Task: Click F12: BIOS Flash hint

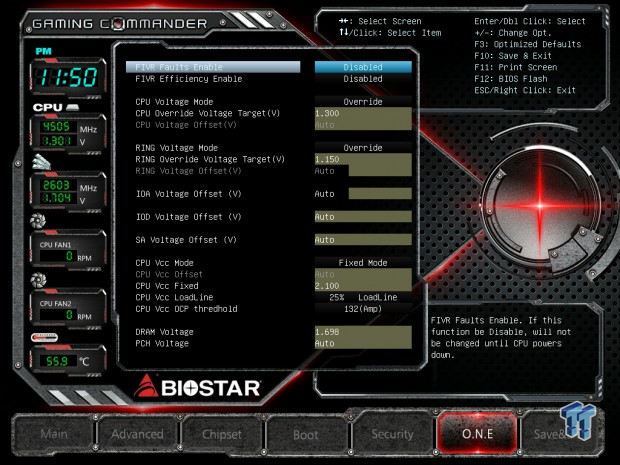Action: (511, 78)
